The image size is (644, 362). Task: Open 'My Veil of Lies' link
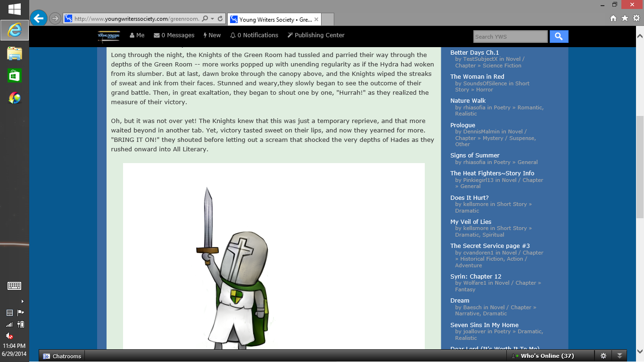(471, 222)
